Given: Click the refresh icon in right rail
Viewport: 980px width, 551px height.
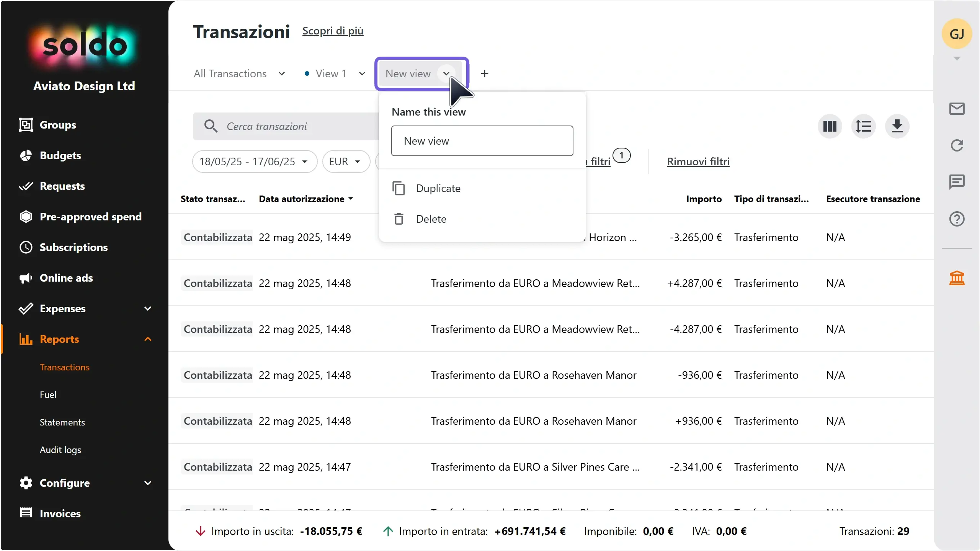Looking at the screenshot, I should tap(957, 145).
